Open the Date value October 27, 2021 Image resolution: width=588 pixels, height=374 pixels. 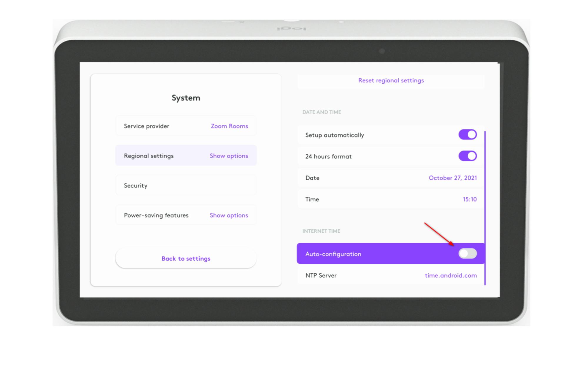452,178
